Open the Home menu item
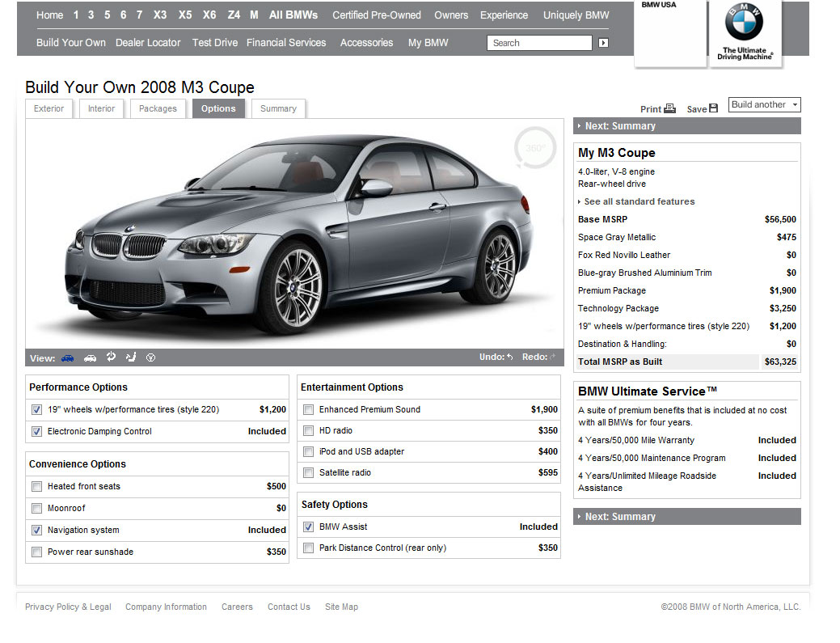 50,15
